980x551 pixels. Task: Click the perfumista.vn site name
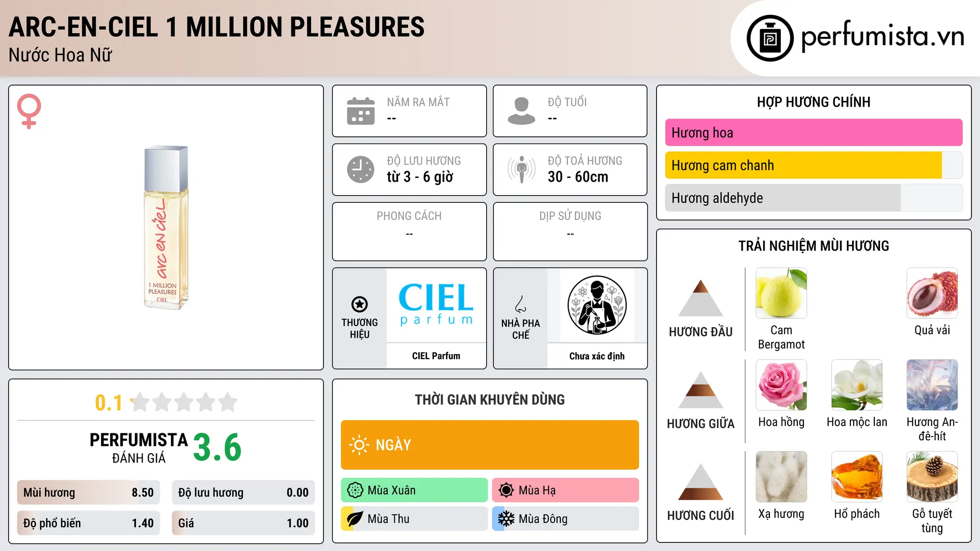point(882,37)
